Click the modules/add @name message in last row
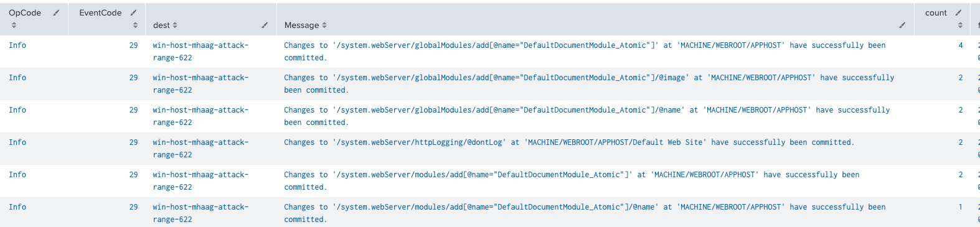Viewport: 980px width, 227px height. 585,213
